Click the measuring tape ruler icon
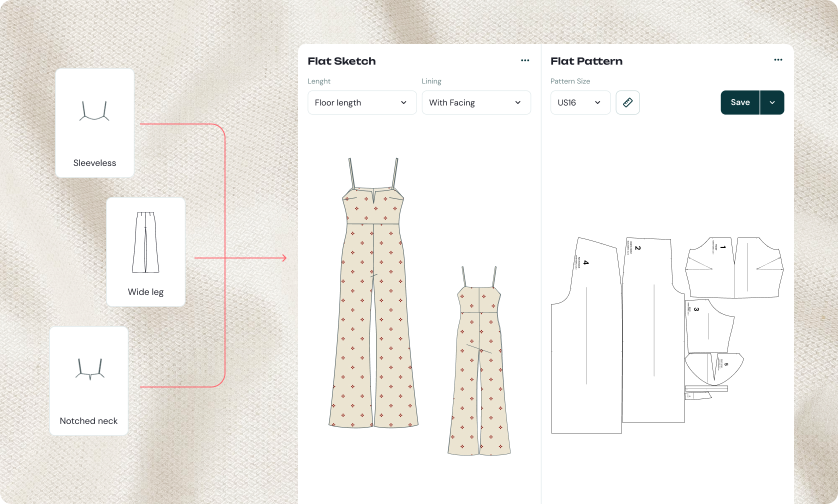Screen dimensions: 838x504 click(627, 102)
